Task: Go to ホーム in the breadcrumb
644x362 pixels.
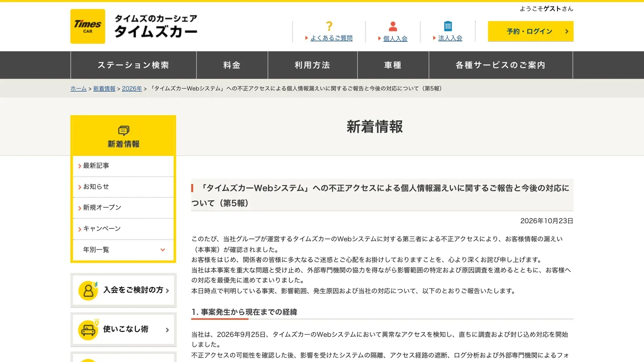Action: 78,88
